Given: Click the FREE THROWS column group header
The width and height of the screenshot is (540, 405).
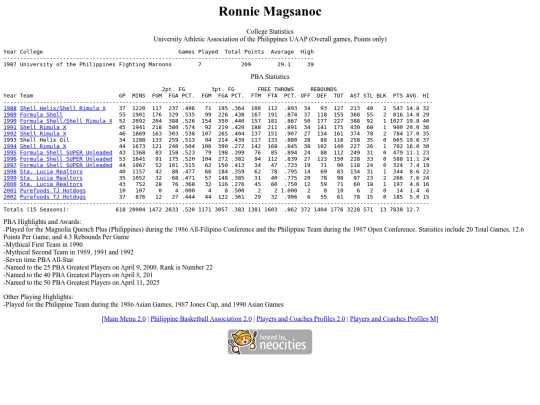Looking at the screenshot, I should 276,89.
